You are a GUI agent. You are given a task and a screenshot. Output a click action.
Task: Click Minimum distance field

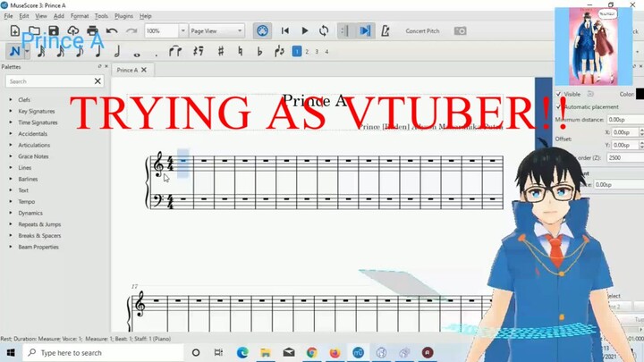(x=625, y=120)
